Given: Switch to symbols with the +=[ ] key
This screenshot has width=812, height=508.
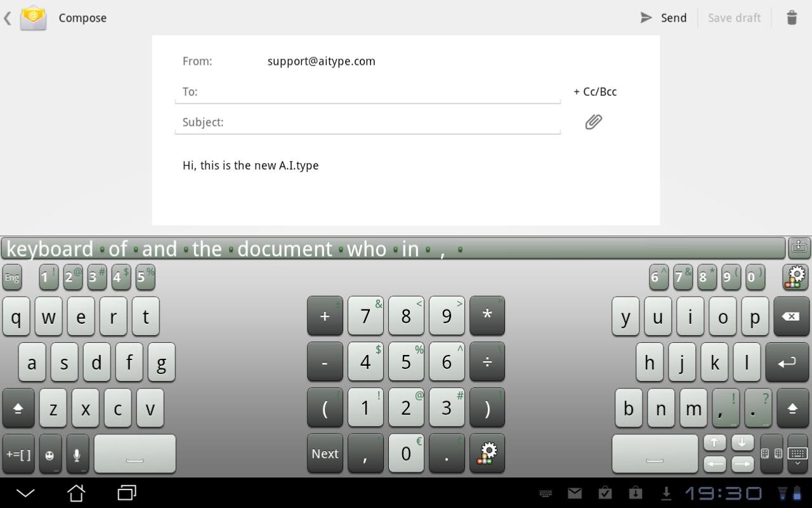Looking at the screenshot, I should click(18, 453).
